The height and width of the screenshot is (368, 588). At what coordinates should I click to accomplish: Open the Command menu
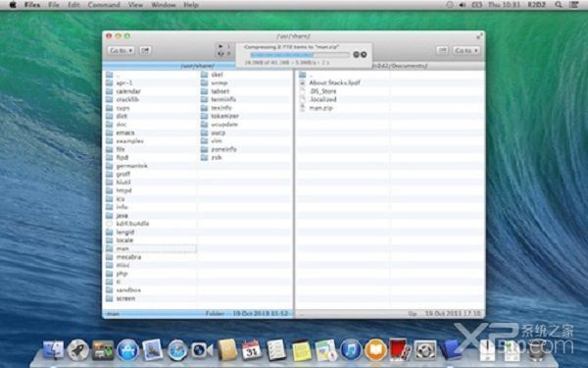point(104,5)
